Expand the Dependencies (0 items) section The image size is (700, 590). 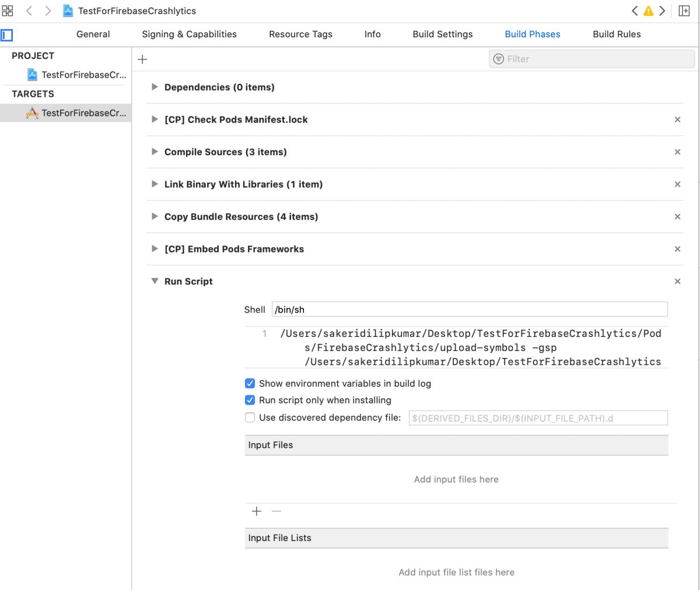(x=155, y=87)
